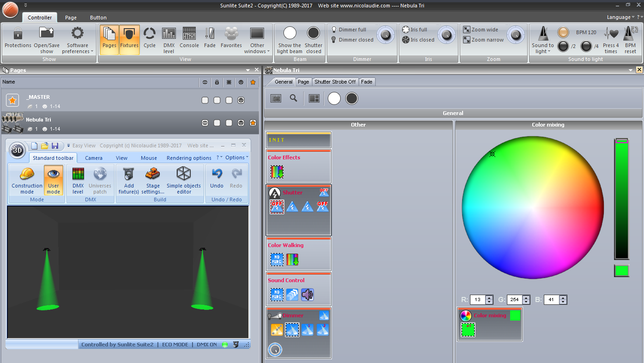Click the green brightness slider bar
Viewport: 644px width, 363px height.
coord(621,199)
